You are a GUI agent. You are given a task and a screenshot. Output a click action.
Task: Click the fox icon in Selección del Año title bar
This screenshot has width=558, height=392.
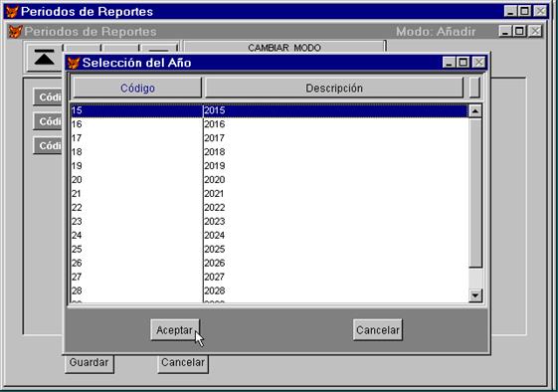[x=74, y=63]
